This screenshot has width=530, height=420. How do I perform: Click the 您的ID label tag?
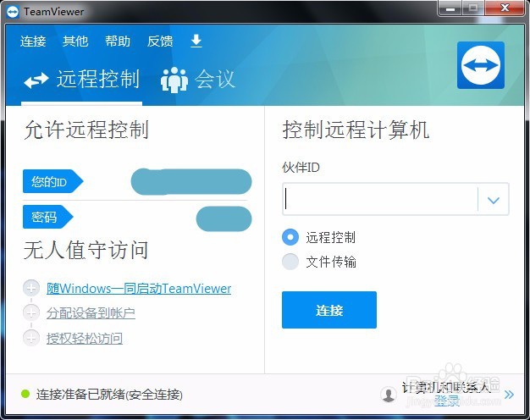pyautogui.click(x=52, y=181)
